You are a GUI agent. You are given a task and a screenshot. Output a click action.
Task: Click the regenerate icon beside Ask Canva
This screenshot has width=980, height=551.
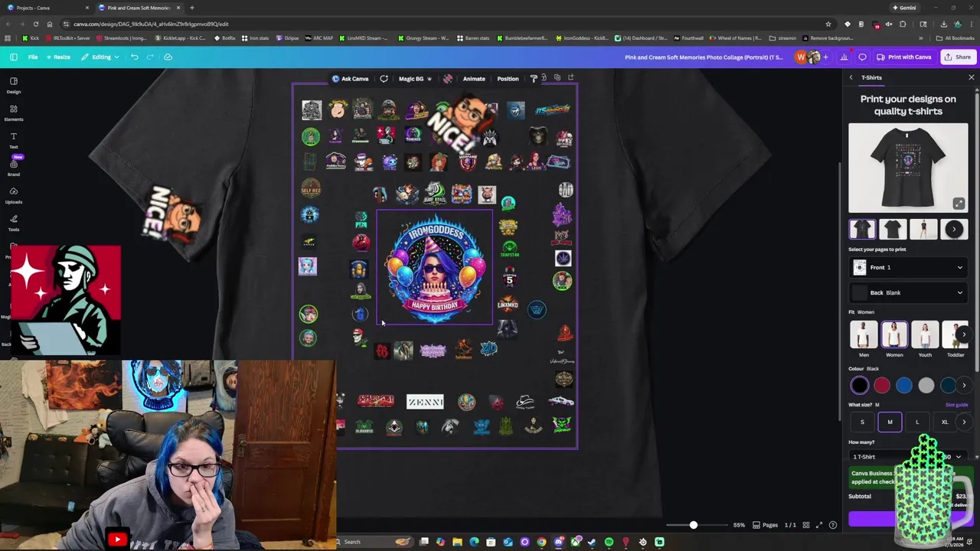[x=384, y=78]
